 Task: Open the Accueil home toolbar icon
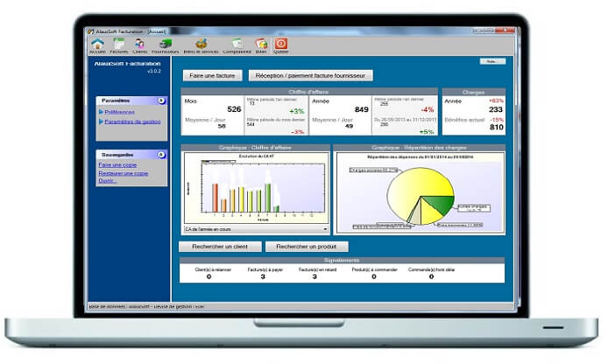[x=97, y=45]
